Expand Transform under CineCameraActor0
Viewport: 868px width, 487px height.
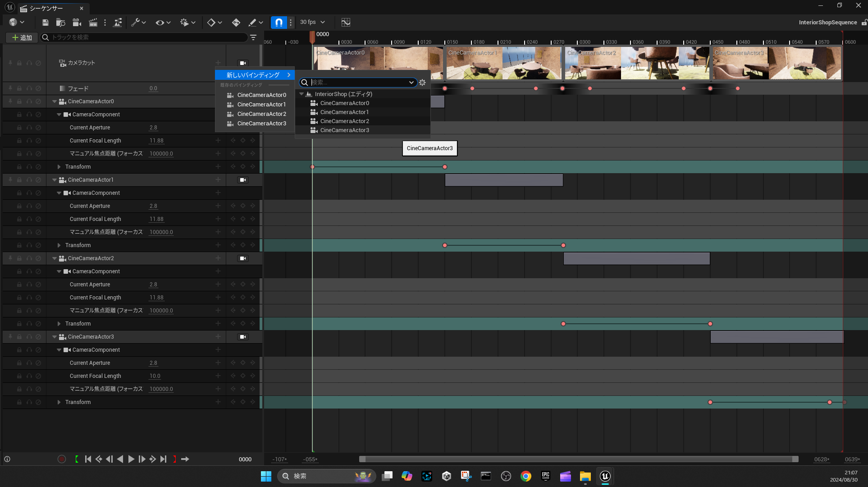coord(59,167)
